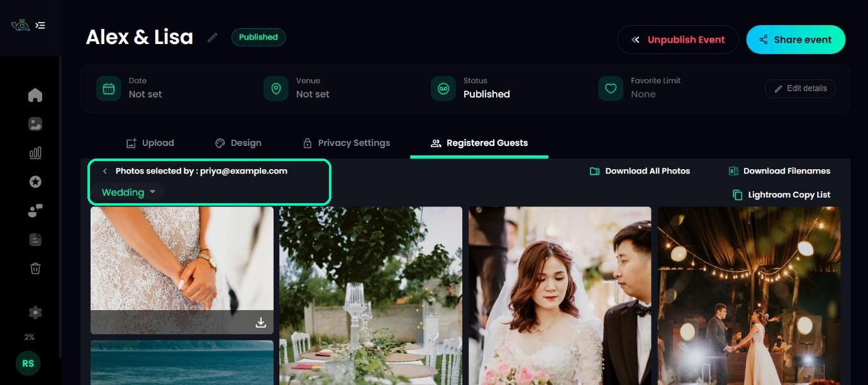Click the Unpublish Event button
The image size is (868, 385).
click(x=677, y=40)
